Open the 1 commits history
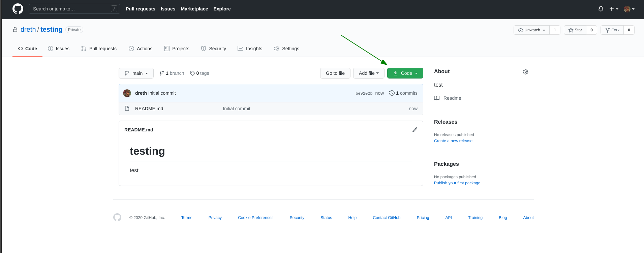The height and width of the screenshot is (253, 644). pyautogui.click(x=403, y=93)
